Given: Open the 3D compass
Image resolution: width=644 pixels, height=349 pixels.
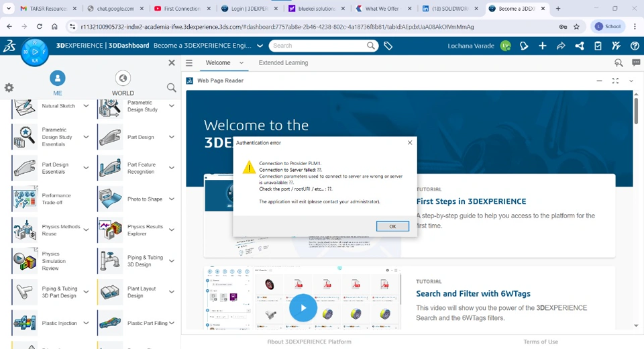Looking at the screenshot, I should tap(35, 52).
